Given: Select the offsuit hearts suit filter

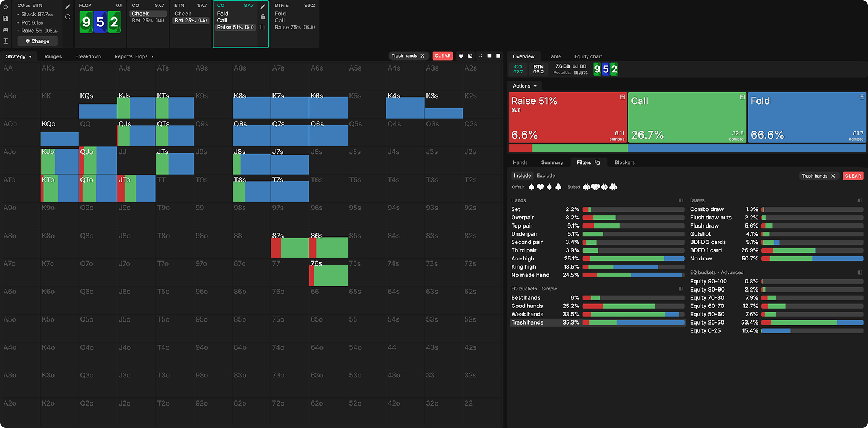Looking at the screenshot, I should click(x=541, y=188).
